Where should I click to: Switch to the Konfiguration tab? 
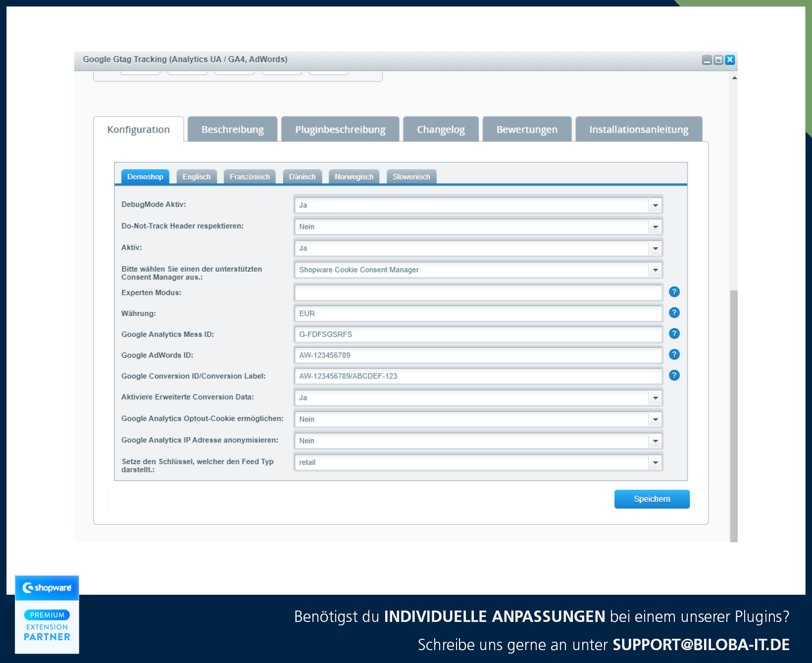pos(139,130)
